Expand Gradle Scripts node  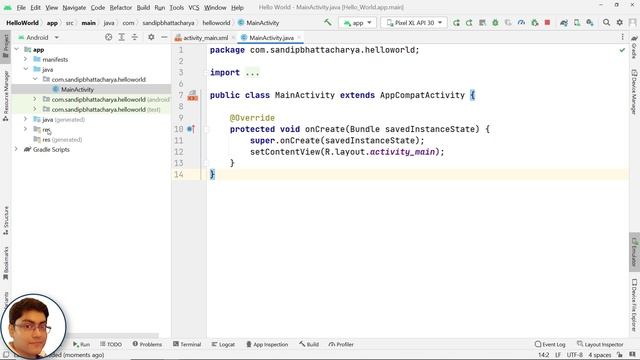(17, 149)
